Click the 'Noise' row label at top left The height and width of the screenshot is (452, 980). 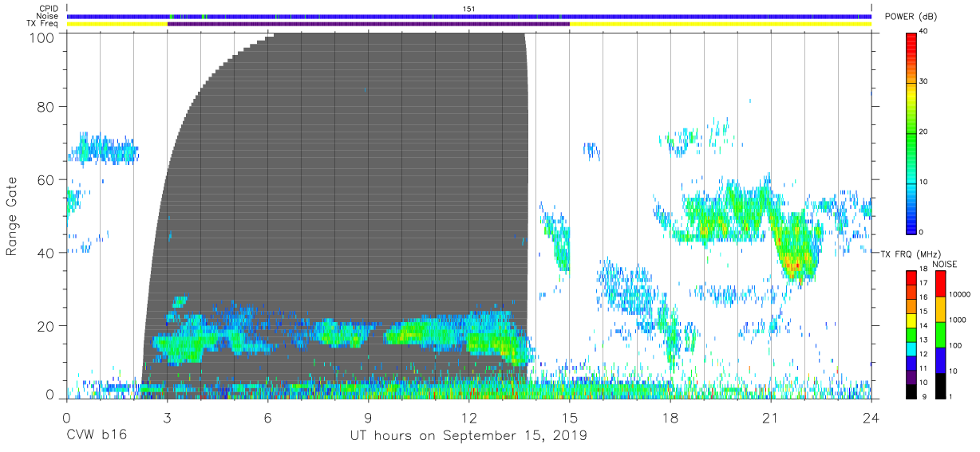48,16
